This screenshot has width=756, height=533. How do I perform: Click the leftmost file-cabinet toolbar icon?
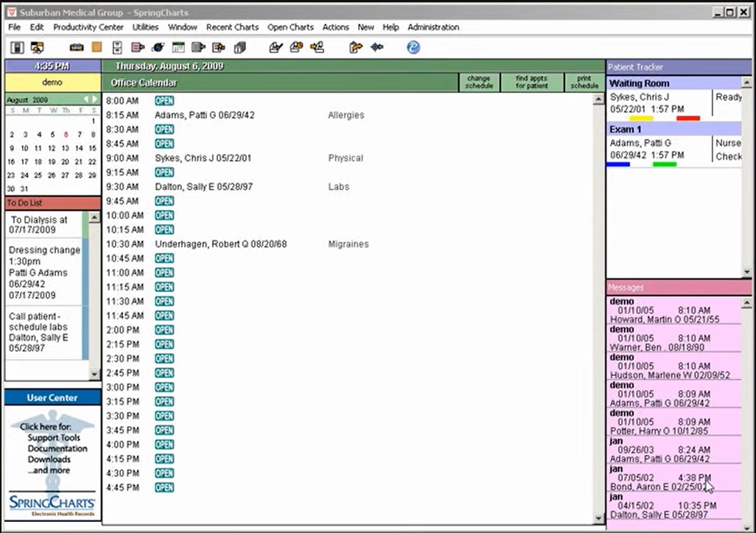[16, 46]
